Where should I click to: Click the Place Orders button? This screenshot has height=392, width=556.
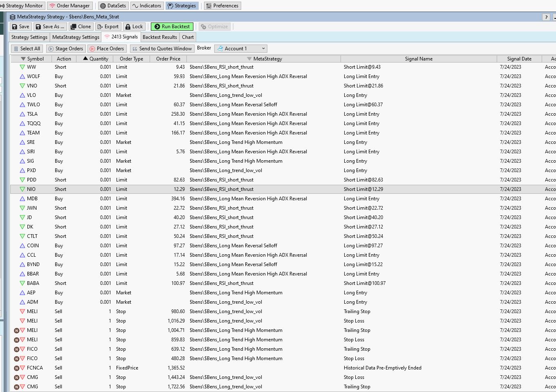[x=106, y=49]
